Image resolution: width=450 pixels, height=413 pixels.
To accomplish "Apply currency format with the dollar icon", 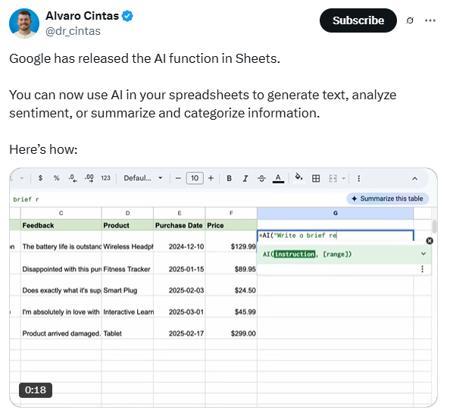I will point(40,178).
